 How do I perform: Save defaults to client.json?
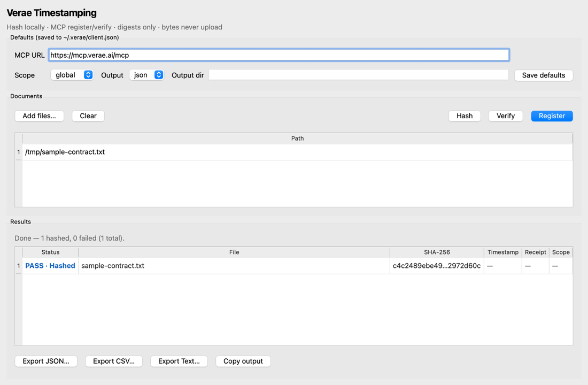[x=544, y=75]
